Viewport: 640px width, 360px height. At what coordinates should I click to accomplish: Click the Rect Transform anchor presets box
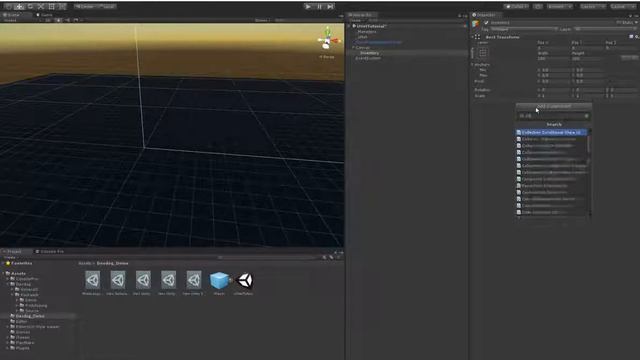point(483,52)
